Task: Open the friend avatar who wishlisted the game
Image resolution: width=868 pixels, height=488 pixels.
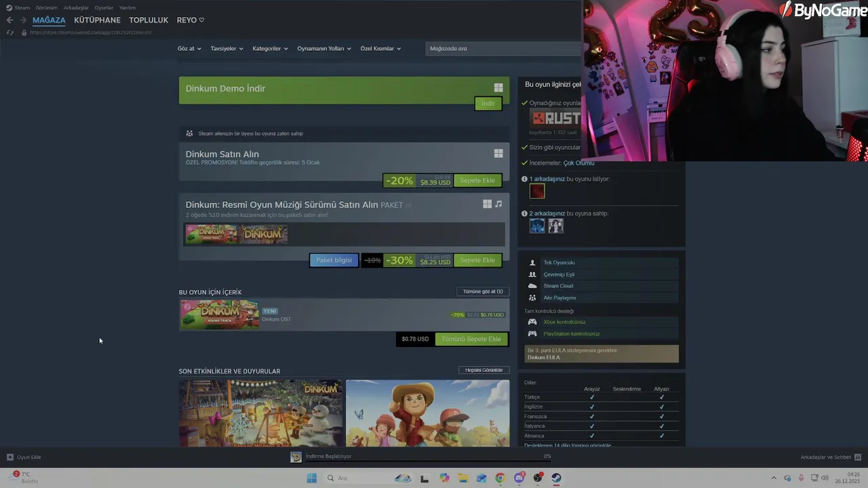Action: pos(537,192)
